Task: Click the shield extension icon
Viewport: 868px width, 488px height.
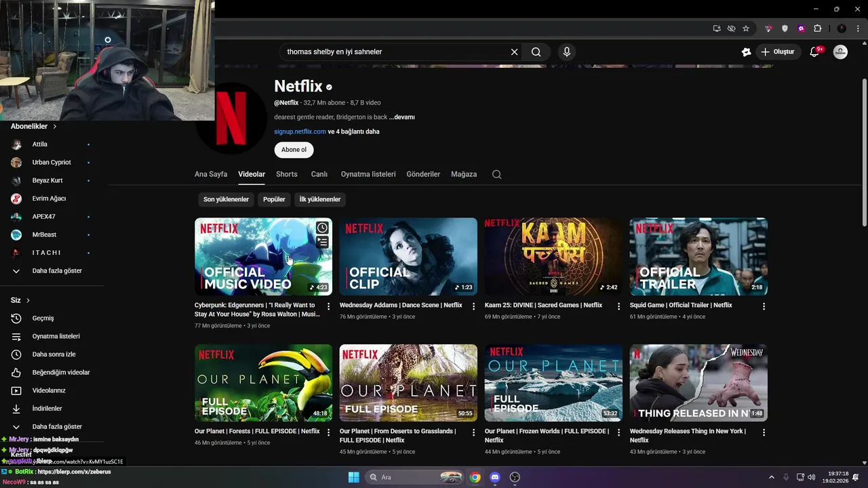Action: (785, 28)
